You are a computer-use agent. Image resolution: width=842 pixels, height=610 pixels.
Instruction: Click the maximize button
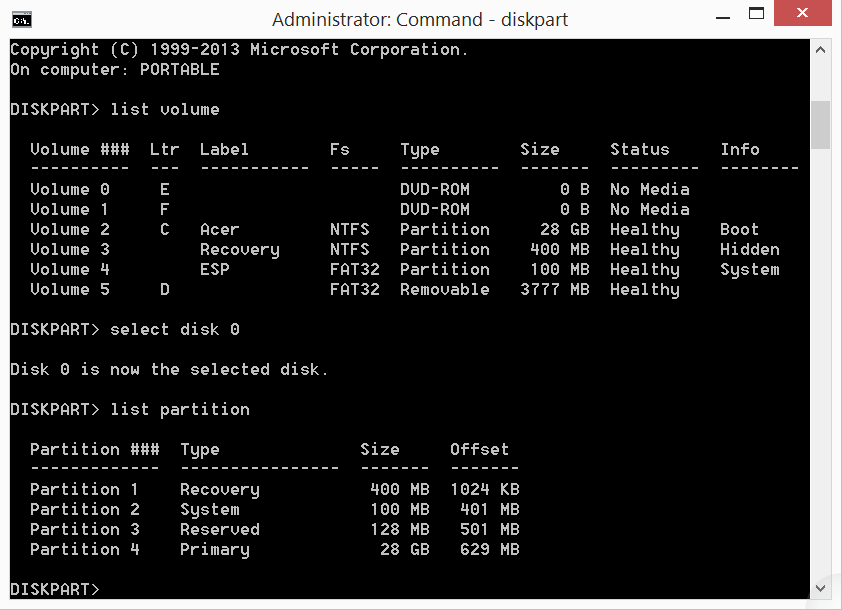tap(757, 16)
